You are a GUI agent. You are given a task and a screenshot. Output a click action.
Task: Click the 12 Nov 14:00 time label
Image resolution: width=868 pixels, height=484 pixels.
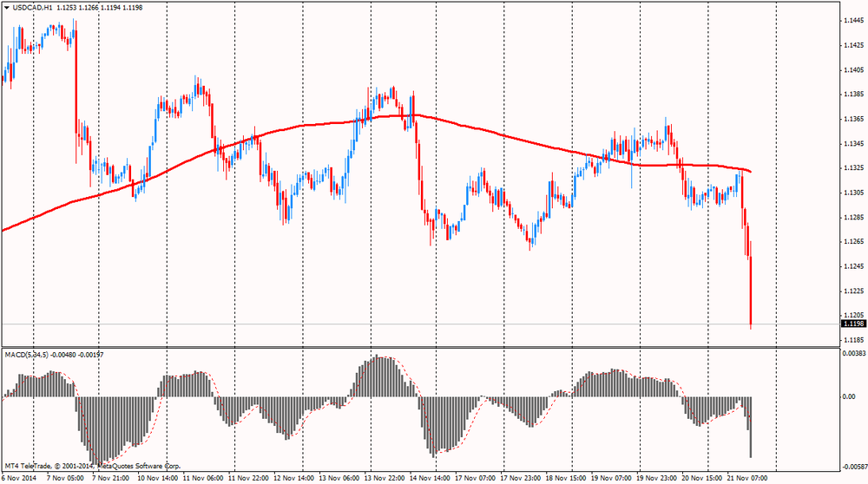(x=294, y=478)
